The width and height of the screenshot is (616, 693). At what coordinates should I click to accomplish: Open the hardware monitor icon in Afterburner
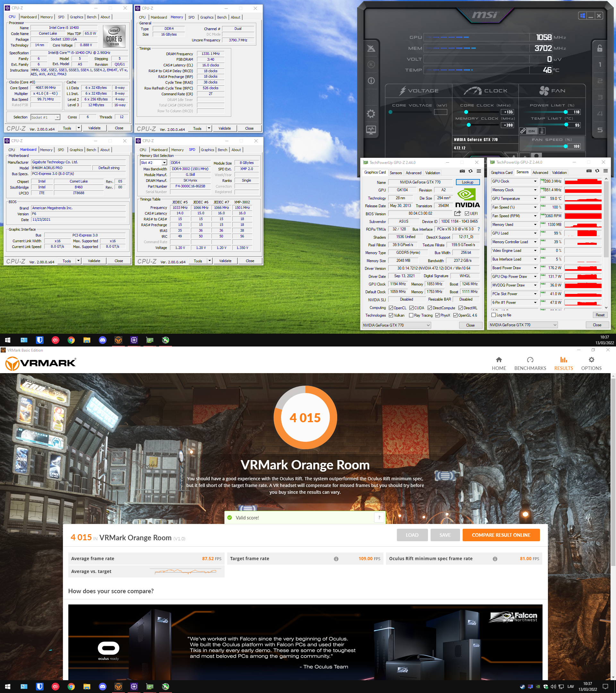pos(371,130)
